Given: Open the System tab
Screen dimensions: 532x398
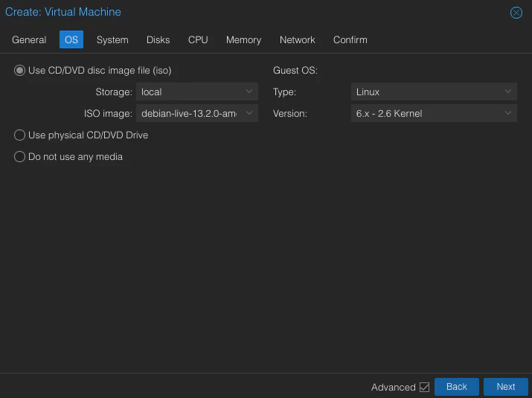Looking at the screenshot, I should pos(112,39).
